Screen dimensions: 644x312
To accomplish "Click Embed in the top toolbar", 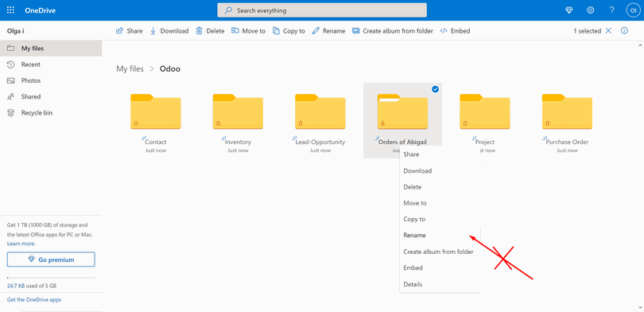I will (455, 31).
